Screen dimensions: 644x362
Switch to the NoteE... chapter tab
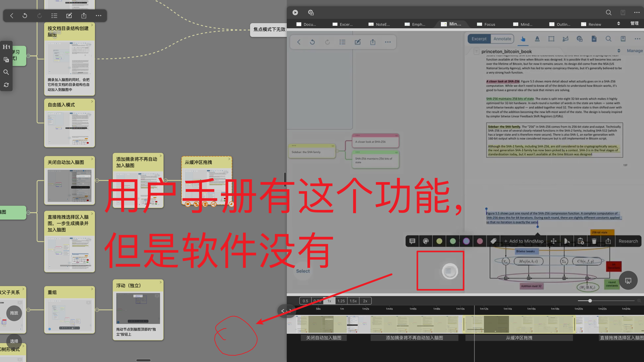[x=379, y=24]
